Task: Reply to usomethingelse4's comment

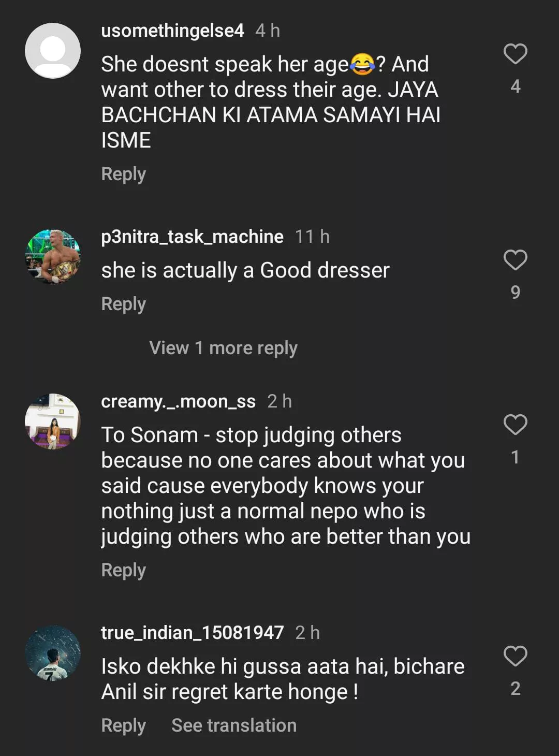Action: (123, 174)
